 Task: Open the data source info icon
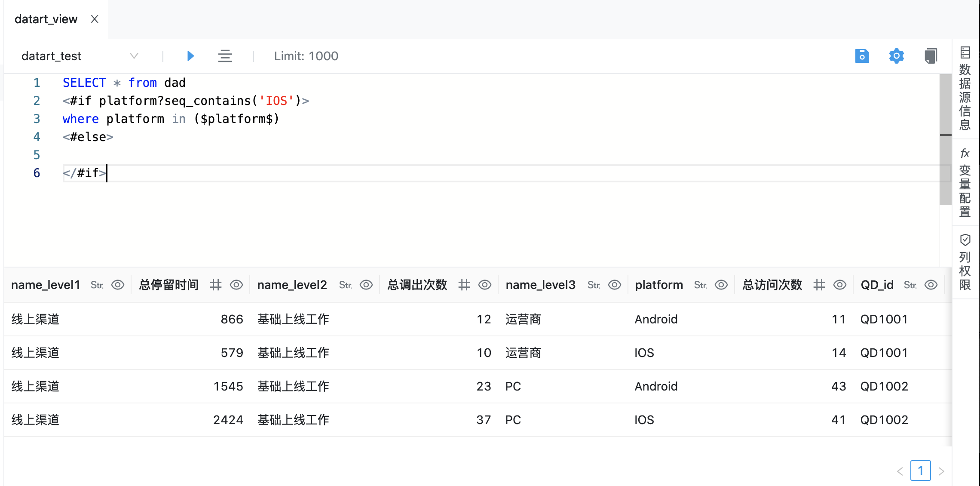[965, 52]
